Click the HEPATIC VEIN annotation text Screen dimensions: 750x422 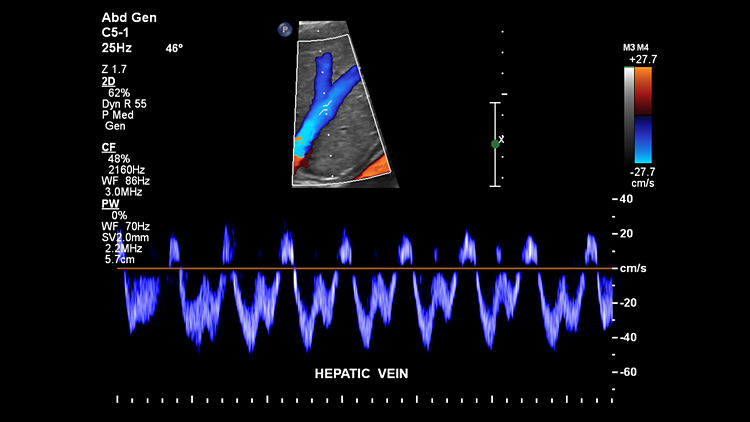point(361,373)
